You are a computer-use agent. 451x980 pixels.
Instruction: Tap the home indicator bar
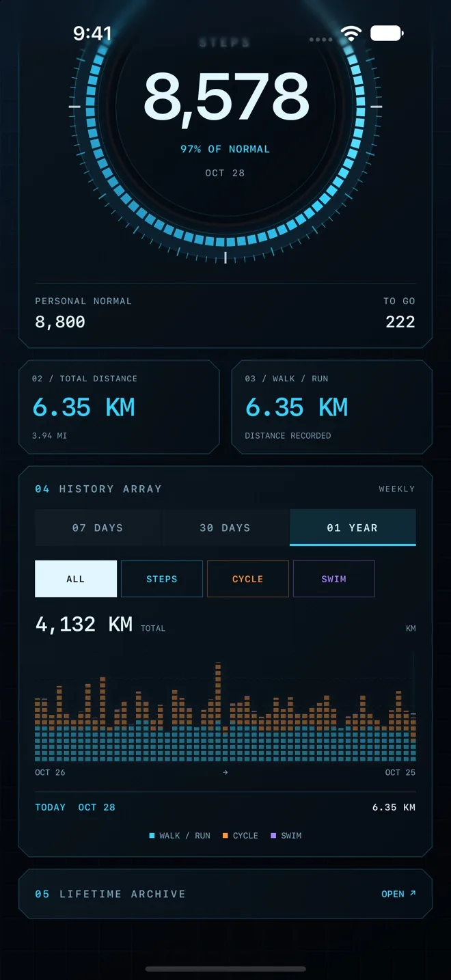[x=225, y=969]
